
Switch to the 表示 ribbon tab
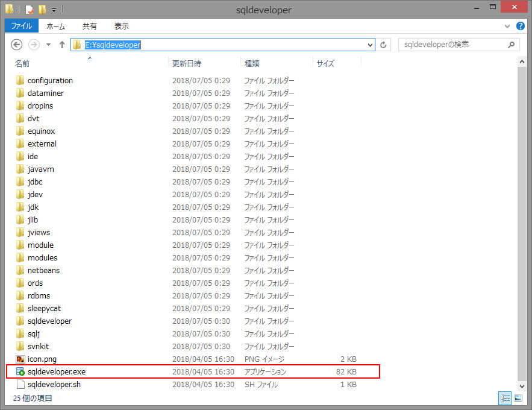coord(122,26)
